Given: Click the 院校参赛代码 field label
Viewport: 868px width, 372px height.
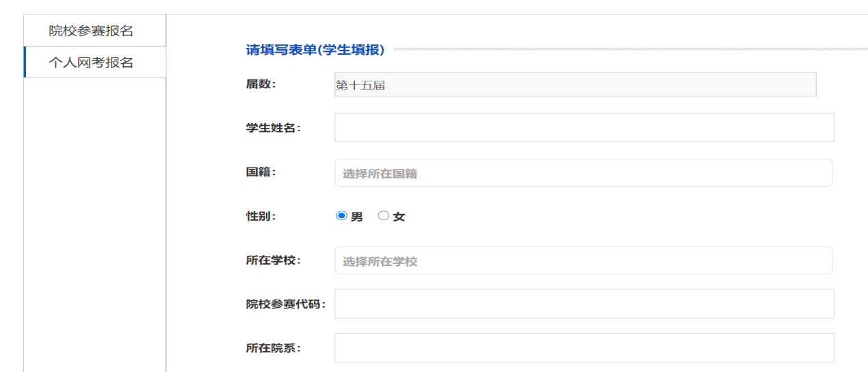Looking at the screenshot, I should pos(285,304).
